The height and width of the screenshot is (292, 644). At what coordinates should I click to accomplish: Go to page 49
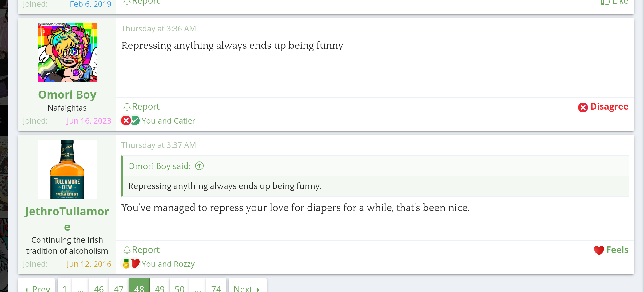(x=159, y=288)
